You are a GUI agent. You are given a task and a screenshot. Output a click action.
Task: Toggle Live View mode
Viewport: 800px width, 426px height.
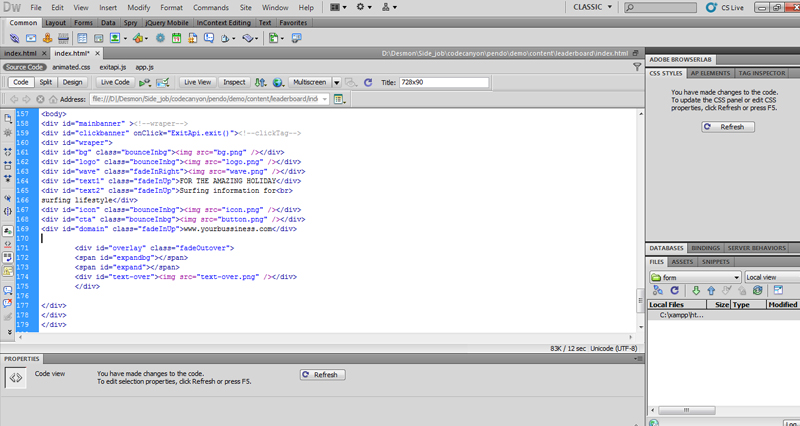(196, 82)
